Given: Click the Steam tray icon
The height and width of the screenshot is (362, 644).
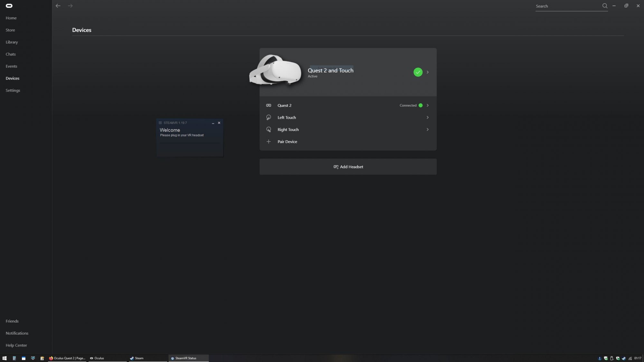Looking at the screenshot, I should 624,358.
